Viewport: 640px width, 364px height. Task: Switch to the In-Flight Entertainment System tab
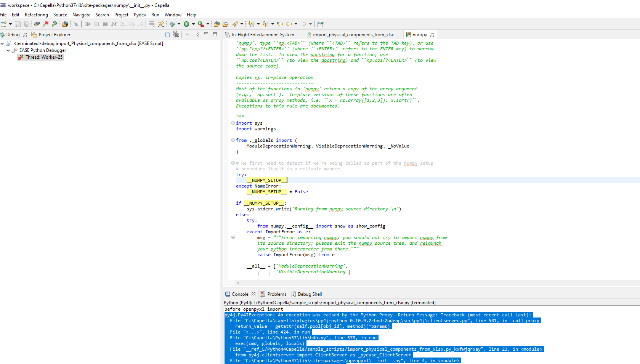point(262,34)
